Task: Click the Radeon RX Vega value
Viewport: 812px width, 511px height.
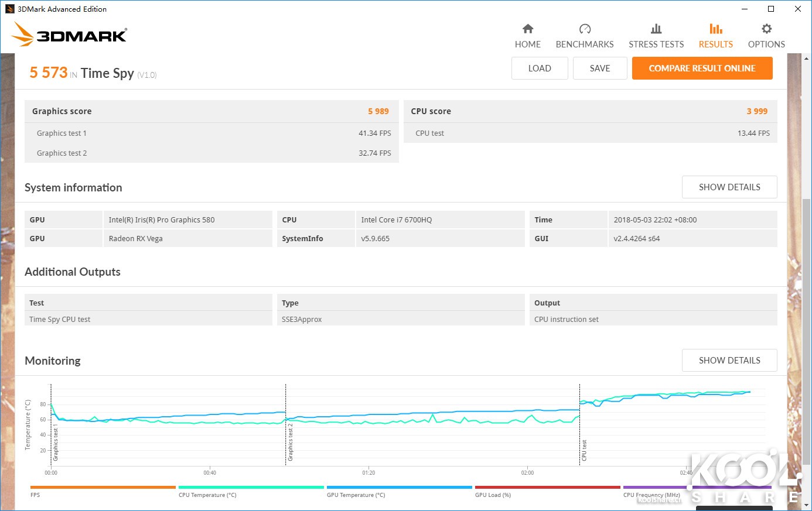Action: tap(136, 239)
